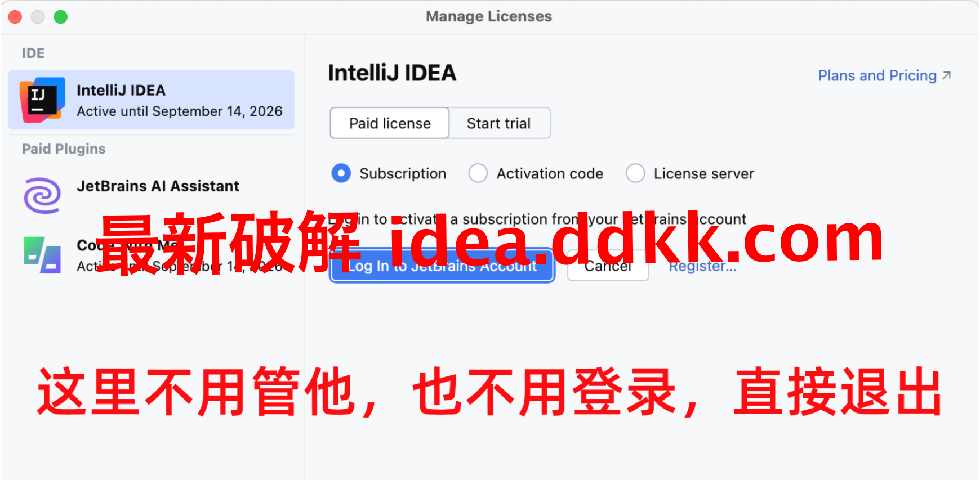Select the Code With Me plugin entry
The height and width of the screenshot is (480, 980).
(151, 255)
